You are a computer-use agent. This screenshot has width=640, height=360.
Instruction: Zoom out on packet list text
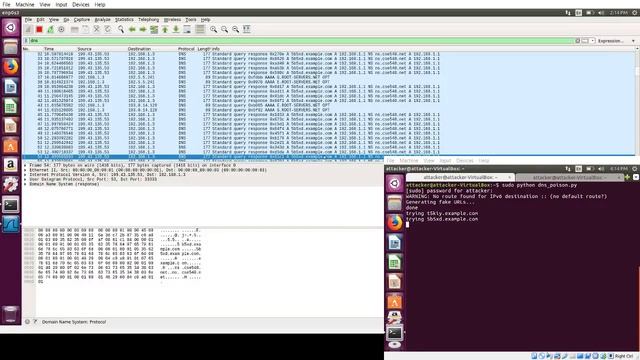[x=224, y=29]
